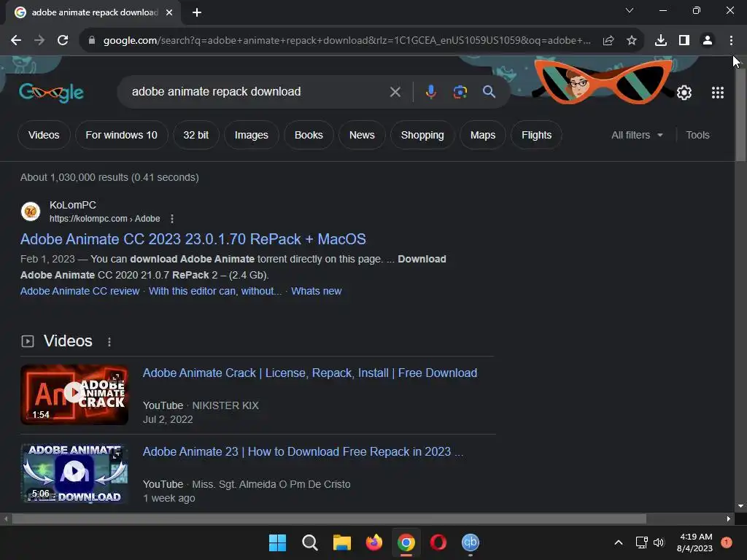747x560 pixels.
Task: Click the horizontal scrollbar thumb
Action: [x=329, y=518]
